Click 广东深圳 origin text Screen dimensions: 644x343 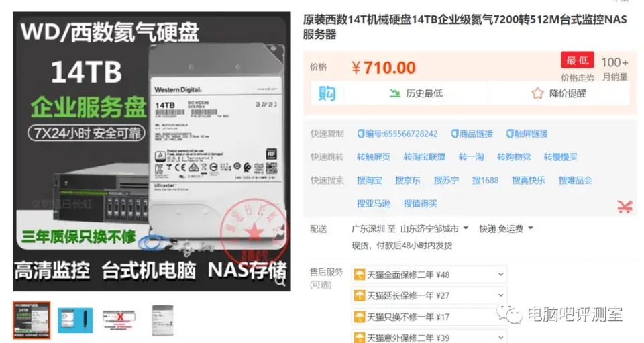(x=368, y=228)
